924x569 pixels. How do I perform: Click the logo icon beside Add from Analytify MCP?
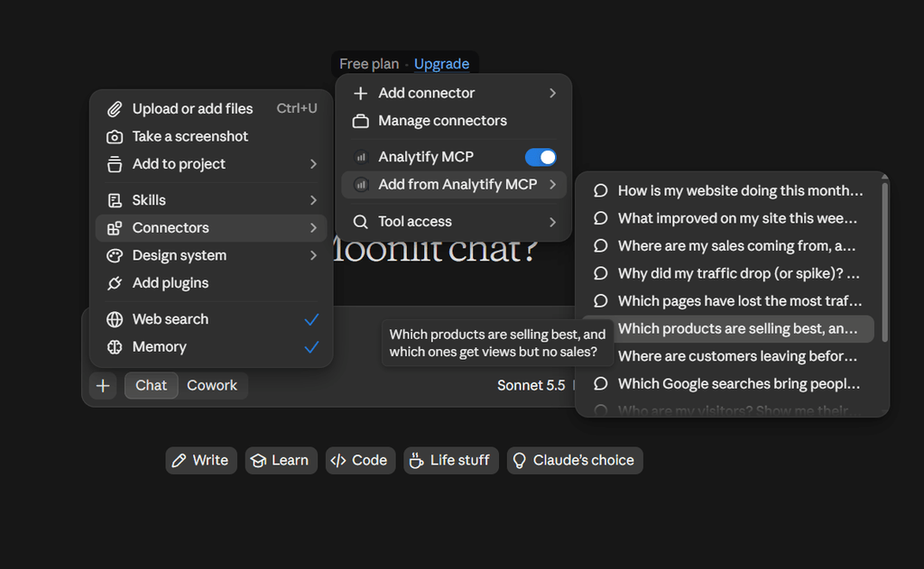tap(361, 185)
